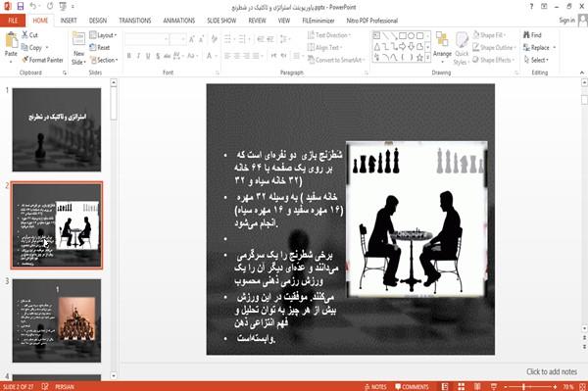Click the spell check icon in status bar
588x391 pixels.
[x=45, y=386]
